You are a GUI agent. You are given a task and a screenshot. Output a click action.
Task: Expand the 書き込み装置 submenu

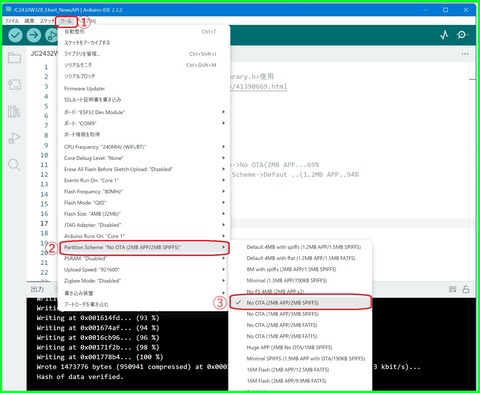pos(144,293)
